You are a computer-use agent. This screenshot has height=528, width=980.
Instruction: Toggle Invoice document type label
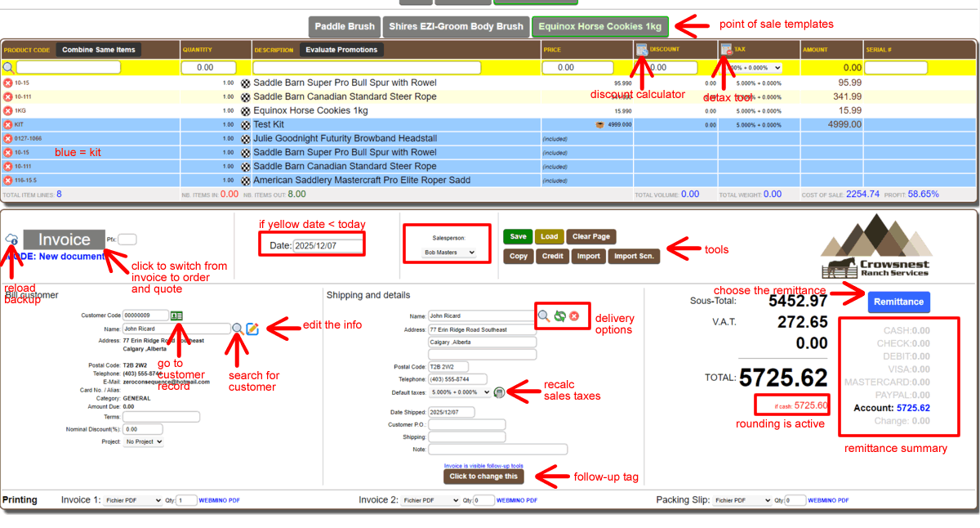click(64, 239)
